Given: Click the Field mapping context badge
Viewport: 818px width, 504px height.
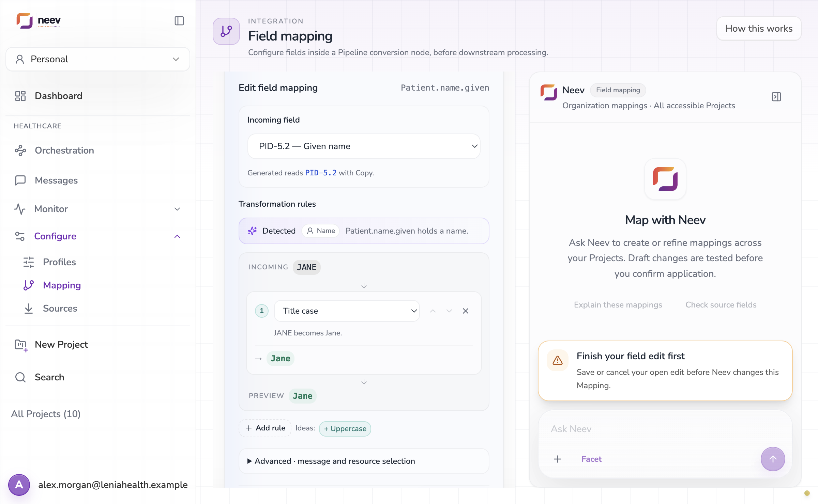Looking at the screenshot, I should (618, 90).
